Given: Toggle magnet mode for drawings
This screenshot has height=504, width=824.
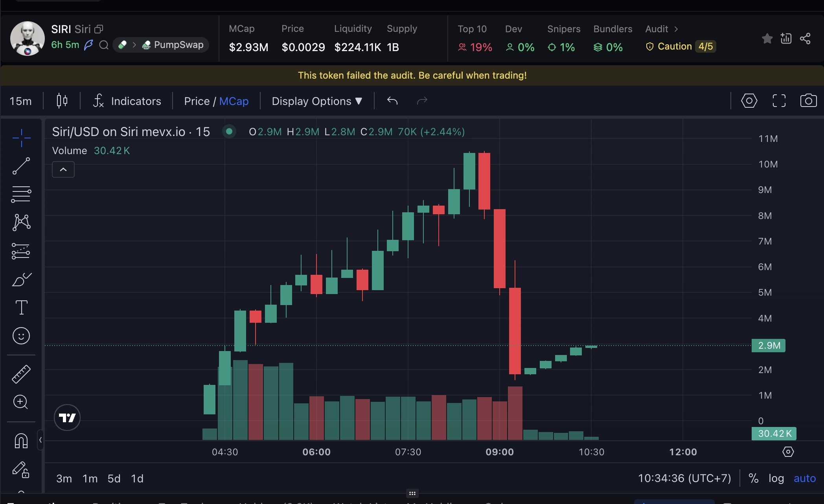Looking at the screenshot, I should coord(21,440).
